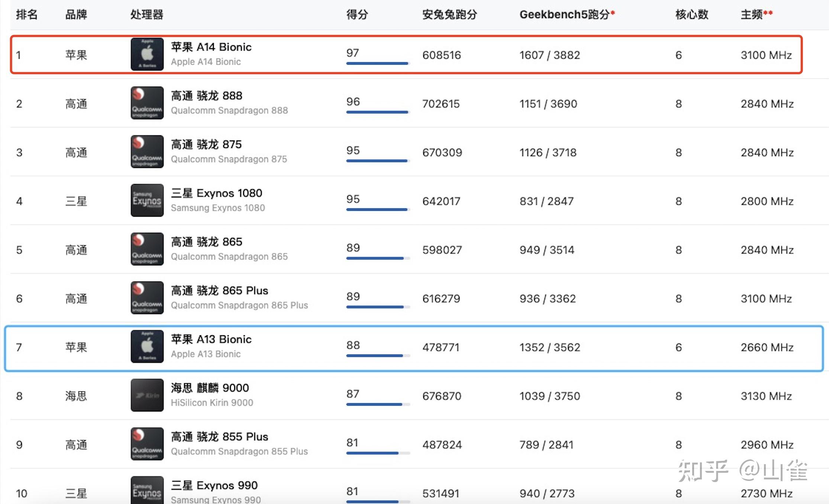Sort by the 排名 column header
The image size is (829, 504).
pos(27,14)
